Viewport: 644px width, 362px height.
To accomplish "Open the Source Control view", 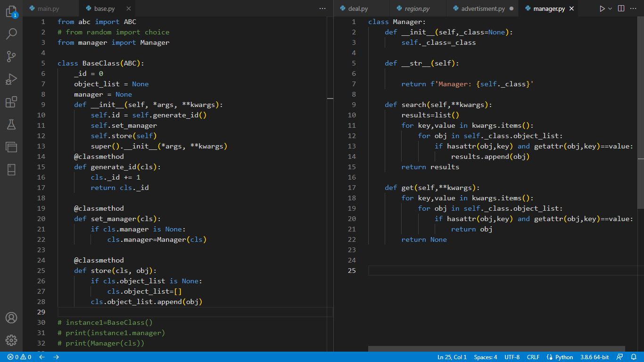I will 11,57.
